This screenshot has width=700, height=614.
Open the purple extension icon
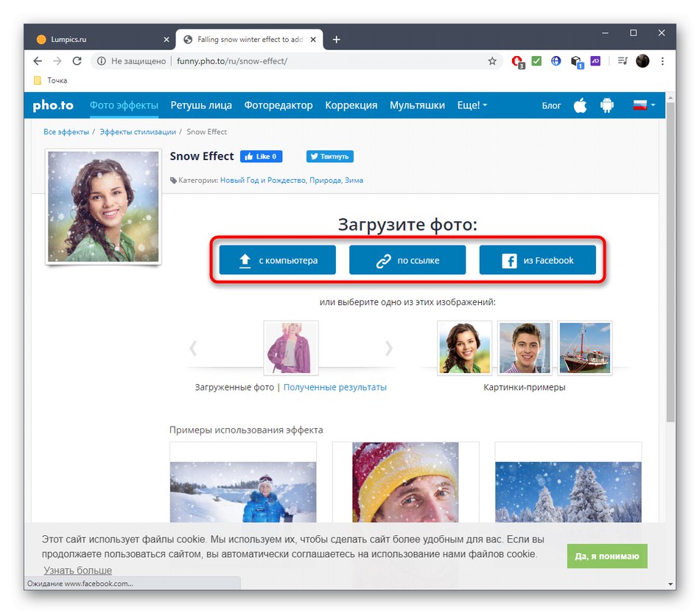(x=595, y=60)
